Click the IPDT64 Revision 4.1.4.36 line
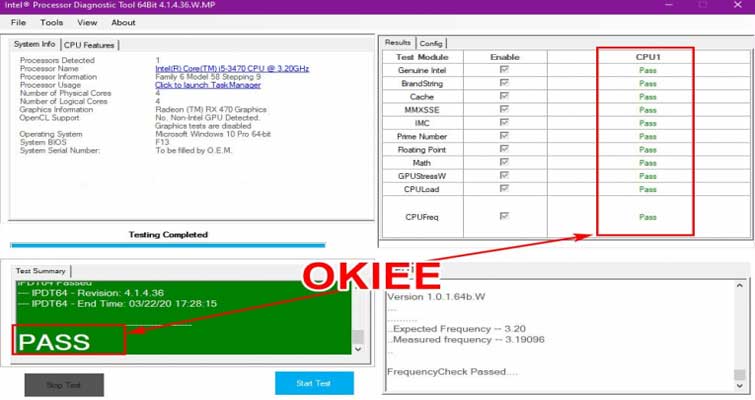This screenshot has width=755, height=400. tap(91, 293)
